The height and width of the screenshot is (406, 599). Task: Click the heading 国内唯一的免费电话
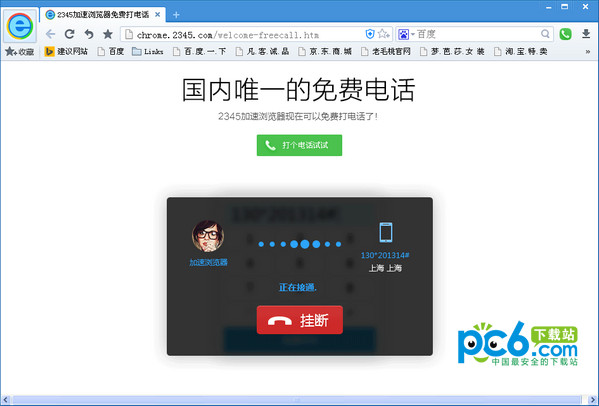(298, 90)
